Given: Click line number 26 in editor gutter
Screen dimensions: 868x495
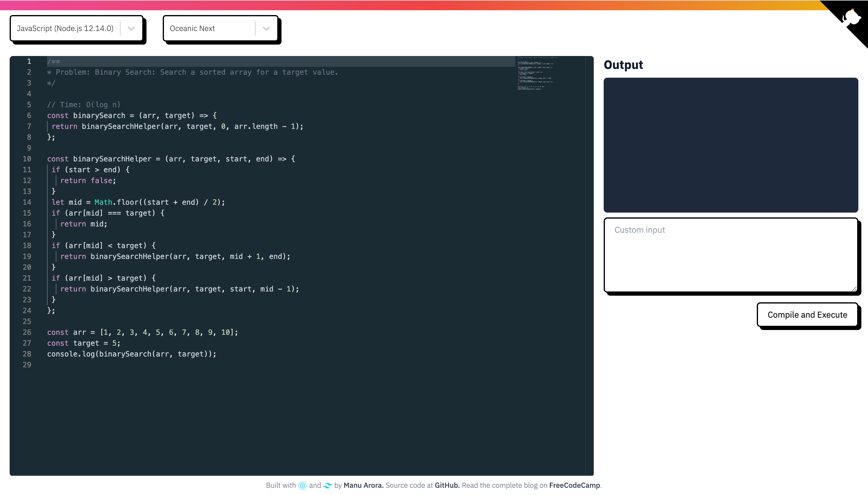Looking at the screenshot, I should tap(27, 332).
